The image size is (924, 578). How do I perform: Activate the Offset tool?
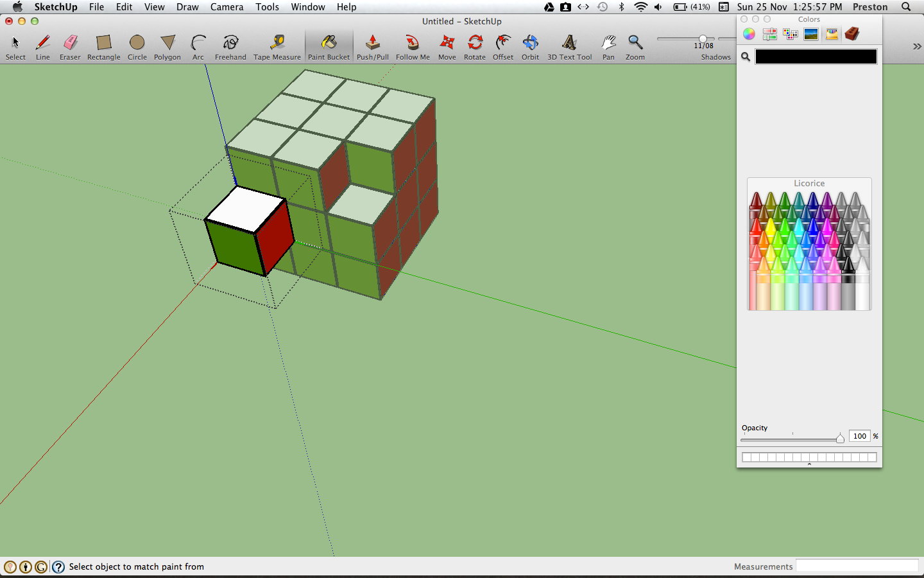pyautogui.click(x=502, y=42)
